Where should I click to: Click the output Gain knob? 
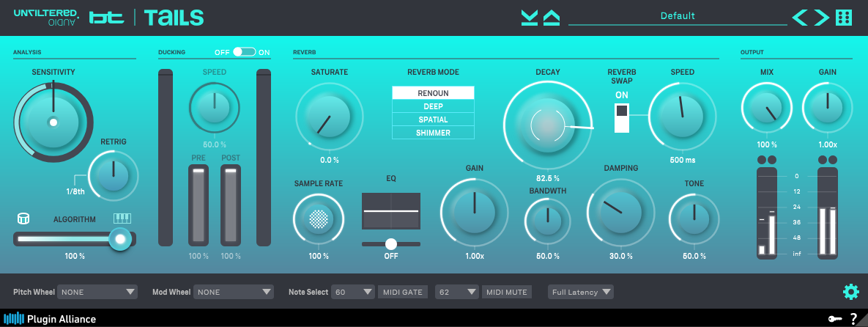click(x=828, y=109)
